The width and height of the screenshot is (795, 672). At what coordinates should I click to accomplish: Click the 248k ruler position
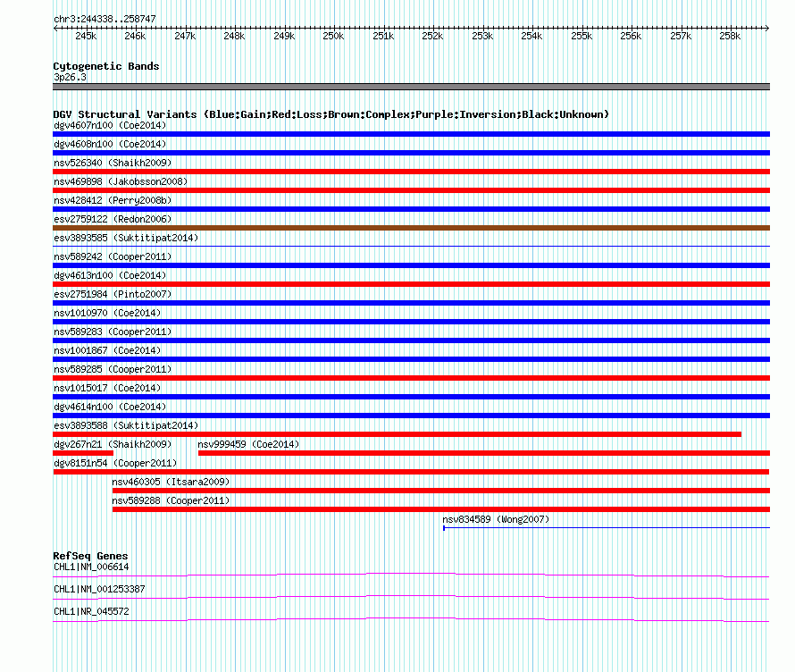click(x=234, y=36)
